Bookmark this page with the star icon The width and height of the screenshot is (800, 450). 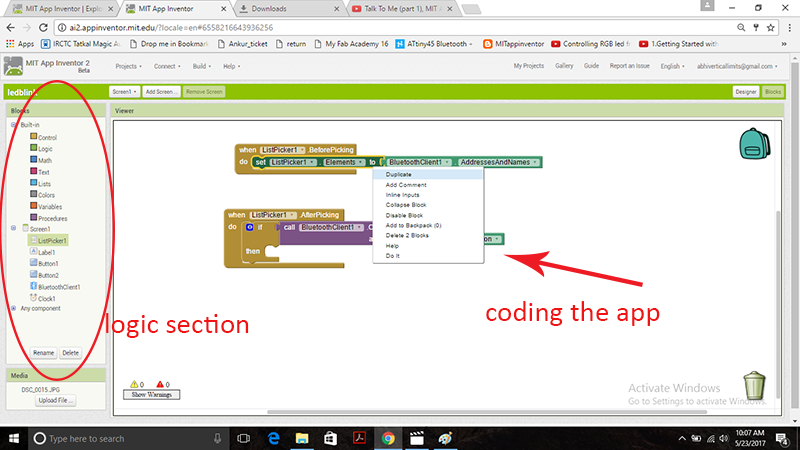coord(771,28)
